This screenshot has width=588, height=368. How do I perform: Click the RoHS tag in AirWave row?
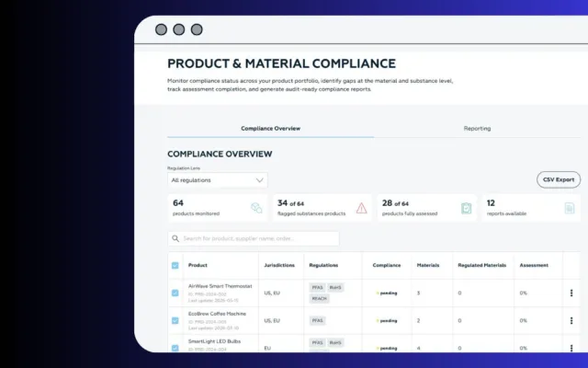pyautogui.click(x=335, y=288)
